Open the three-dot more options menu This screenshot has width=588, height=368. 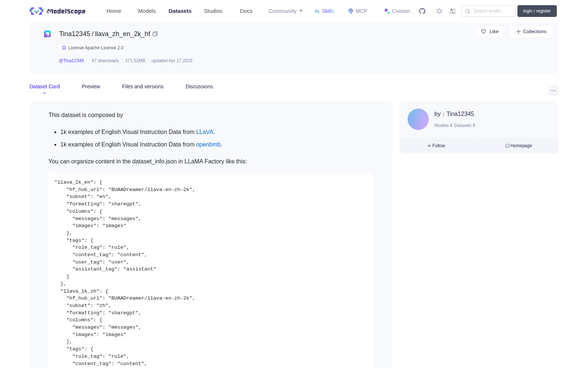[553, 90]
